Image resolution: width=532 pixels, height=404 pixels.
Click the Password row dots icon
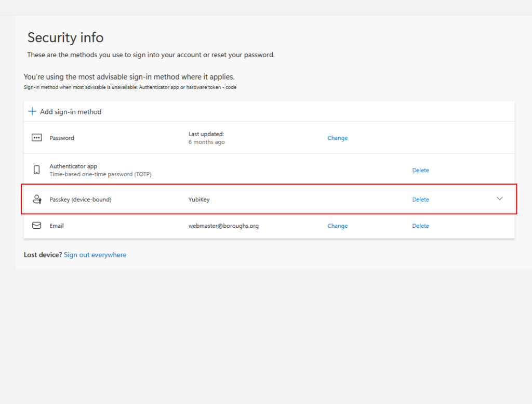pyautogui.click(x=36, y=138)
